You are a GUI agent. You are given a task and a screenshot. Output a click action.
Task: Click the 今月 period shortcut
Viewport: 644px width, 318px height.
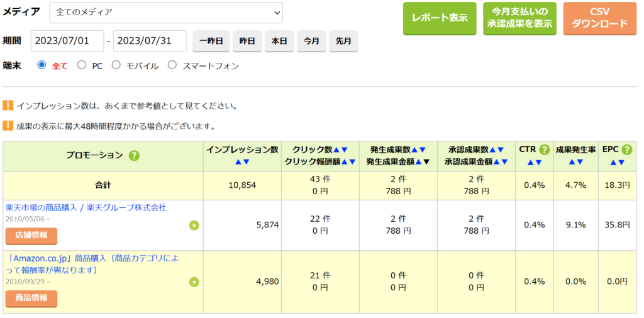click(311, 41)
